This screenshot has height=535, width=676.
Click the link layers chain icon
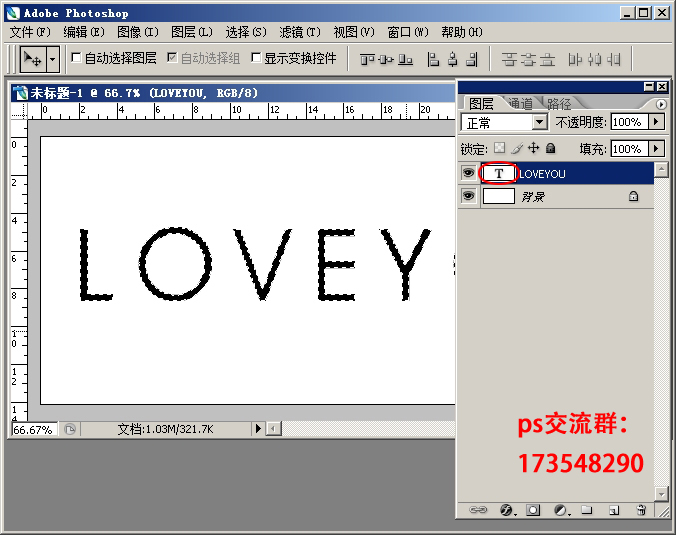(x=478, y=510)
